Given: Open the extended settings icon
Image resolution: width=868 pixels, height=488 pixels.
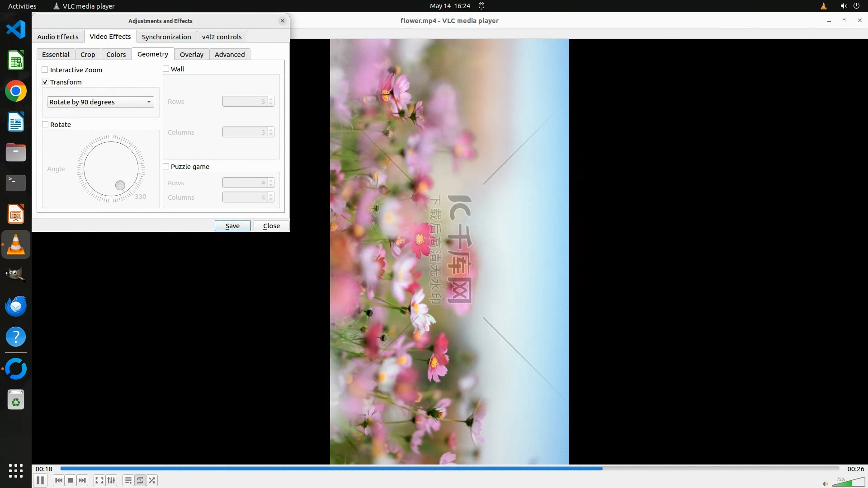Looking at the screenshot, I should click(111, 480).
